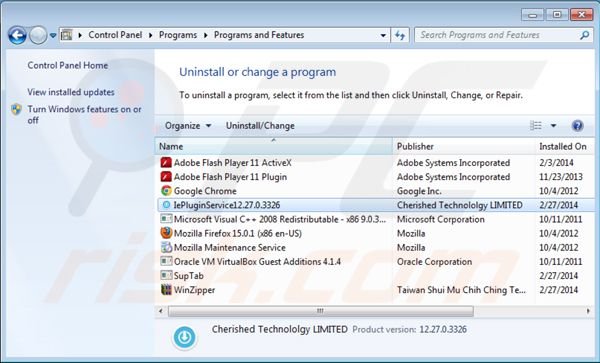Expand arrow after Control Panel breadcrumb
Image resolution: width=600 pixels, height=363 pixels.
[150, 35]
